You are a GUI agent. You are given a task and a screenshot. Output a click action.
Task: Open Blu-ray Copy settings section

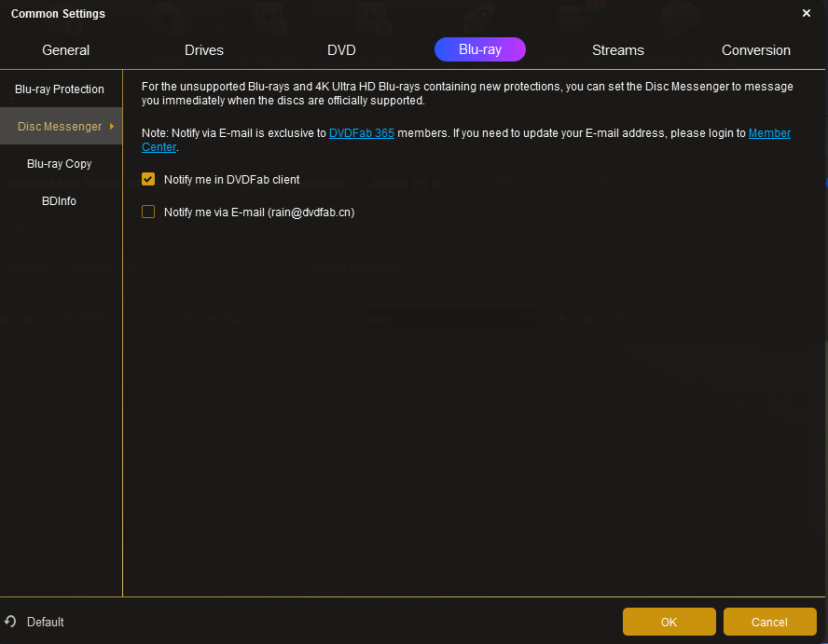(60, 164)
